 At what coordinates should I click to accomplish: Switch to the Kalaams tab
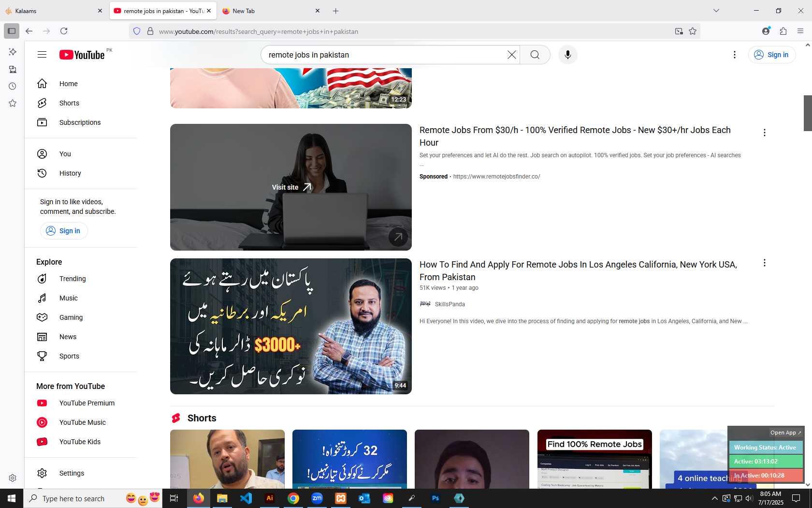pos(54,11)
